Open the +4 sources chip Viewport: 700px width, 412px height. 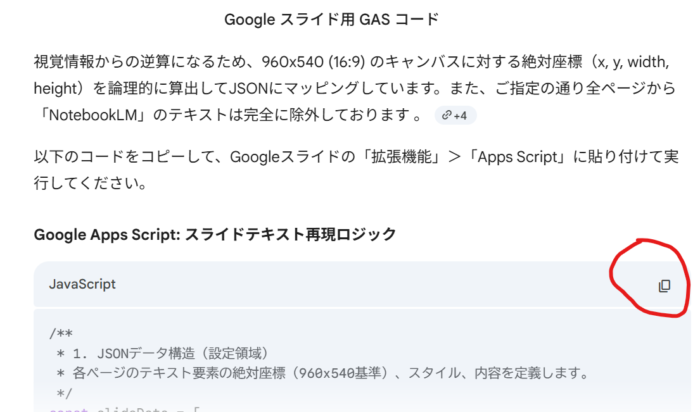click(x=456, y=115)
